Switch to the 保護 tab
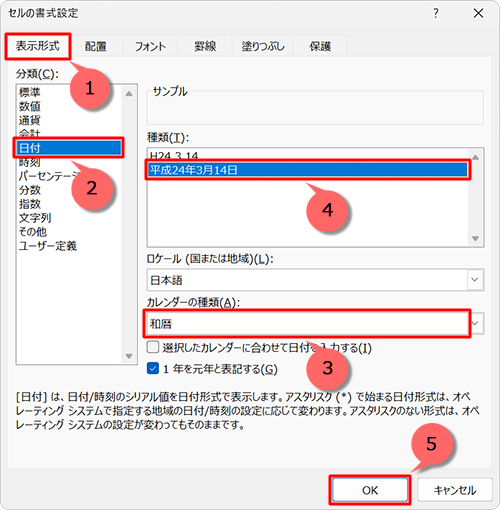 (x=320, y=46)
